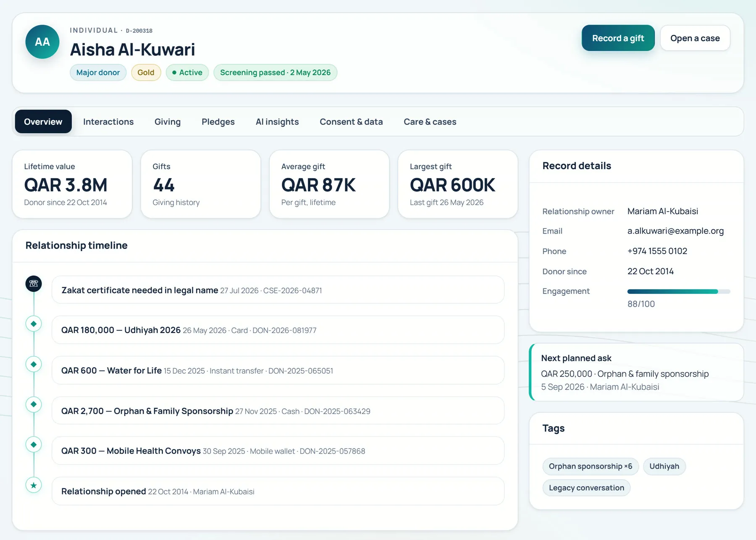
Task: Click the Record a gift button
Action: (x=618, y=38)
